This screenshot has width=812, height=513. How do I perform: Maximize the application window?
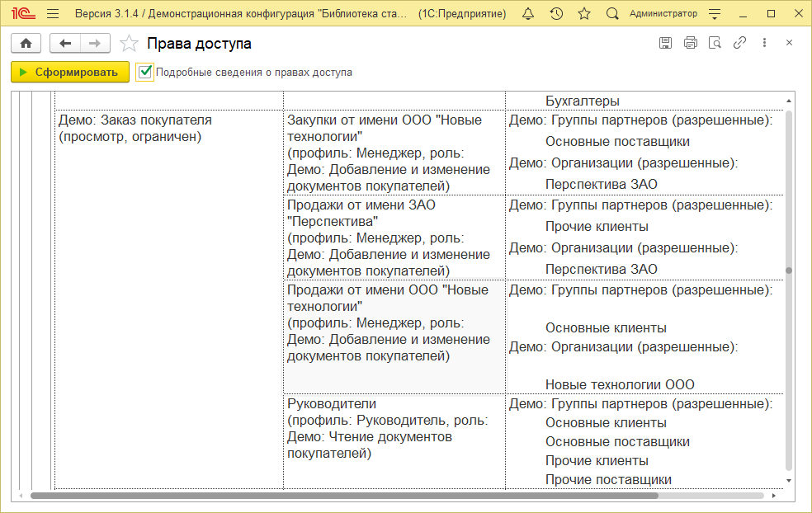pos(771,14)
